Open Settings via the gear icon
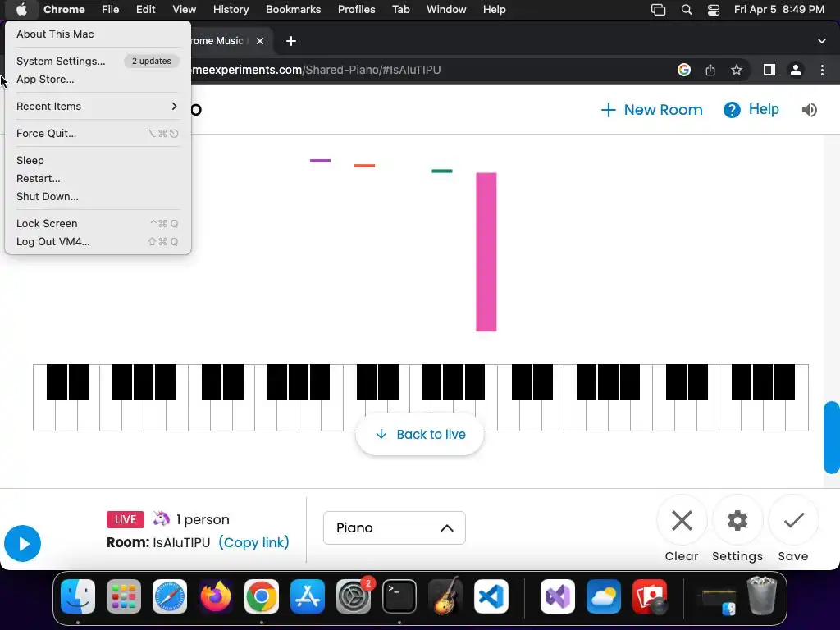840x630 pixels. [x=737, y=520]
